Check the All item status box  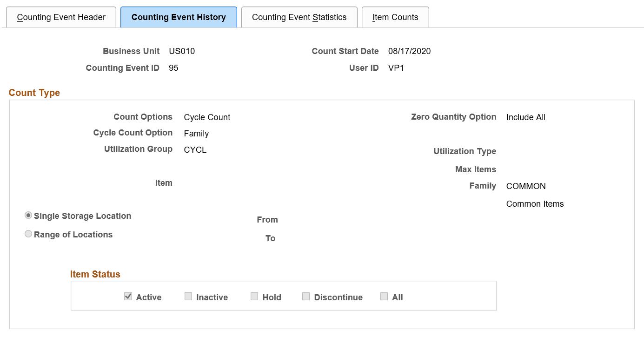pyautogui.click(x=384, y=296)
